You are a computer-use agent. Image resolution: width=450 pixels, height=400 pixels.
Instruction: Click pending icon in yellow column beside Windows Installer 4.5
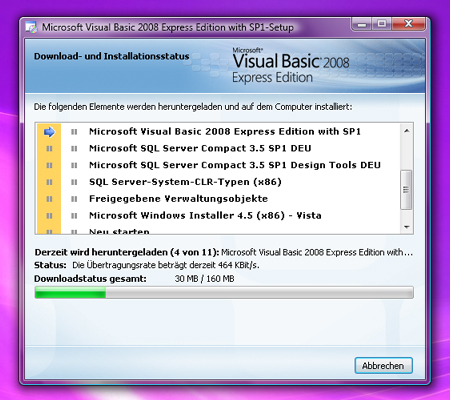(x=49, y=216)
